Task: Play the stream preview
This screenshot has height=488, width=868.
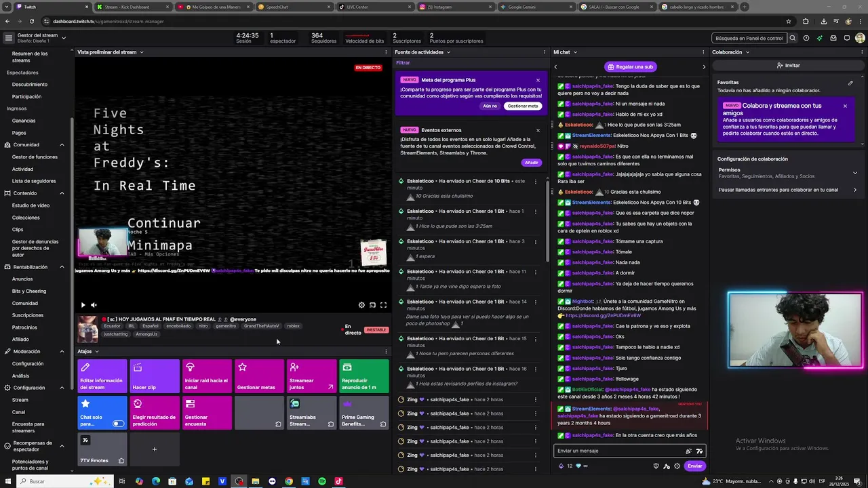Action: point(83,305)
